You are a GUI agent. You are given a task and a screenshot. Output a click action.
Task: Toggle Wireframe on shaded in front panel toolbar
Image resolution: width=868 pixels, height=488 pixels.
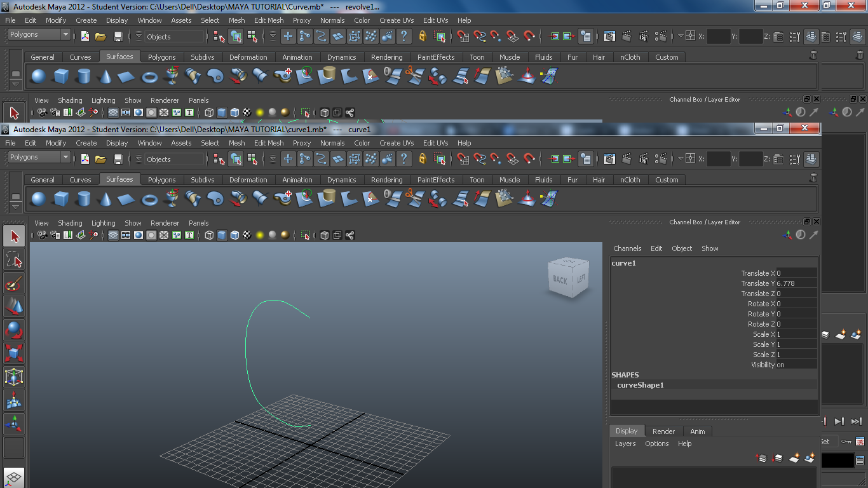pos(234,235)
